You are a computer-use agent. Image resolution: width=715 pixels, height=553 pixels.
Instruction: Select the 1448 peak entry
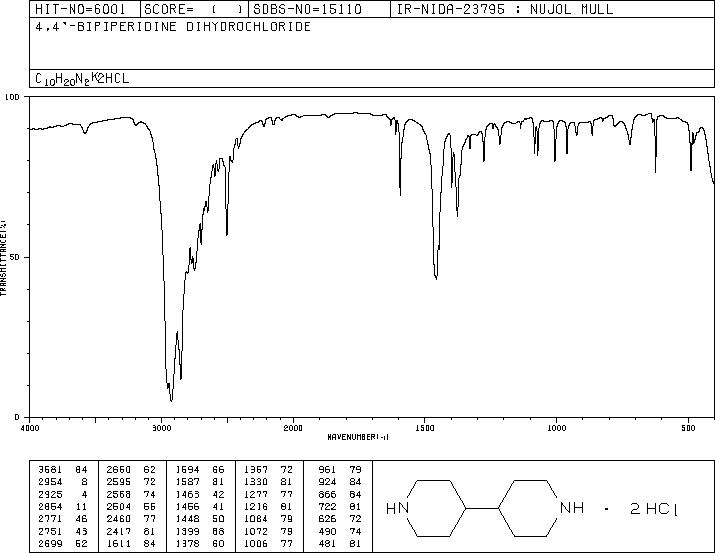coord(200,519)
